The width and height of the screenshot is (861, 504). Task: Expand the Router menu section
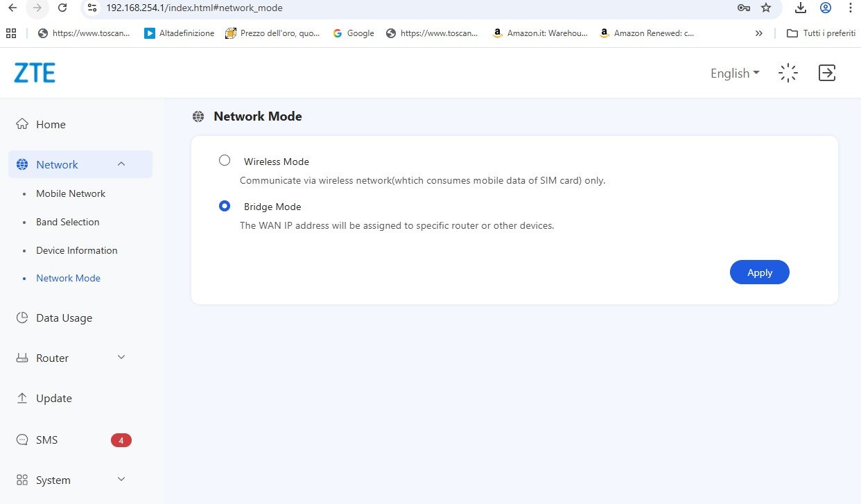(121, 358)
